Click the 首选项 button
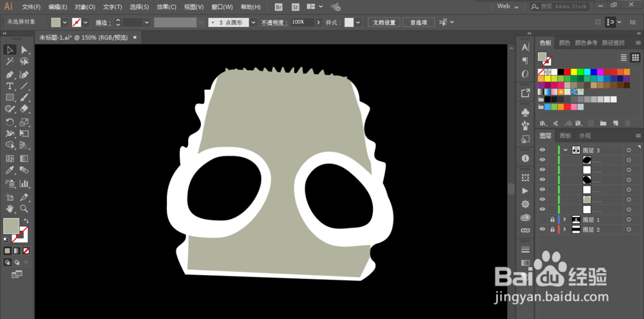Image resolution: width=644 pixels, height=319 pixels. point(419,22)
